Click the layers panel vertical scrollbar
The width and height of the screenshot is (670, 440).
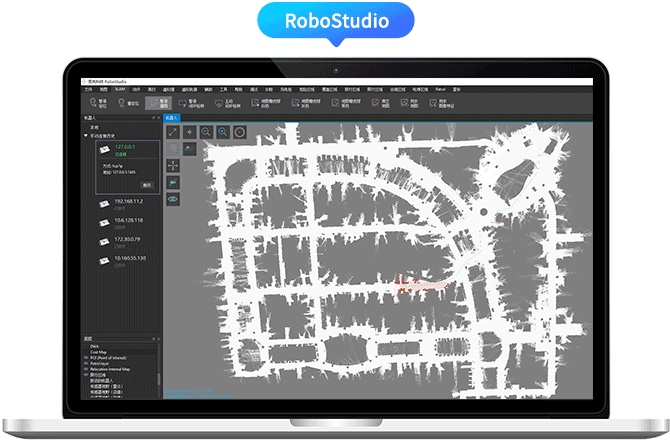click(158, 380)
